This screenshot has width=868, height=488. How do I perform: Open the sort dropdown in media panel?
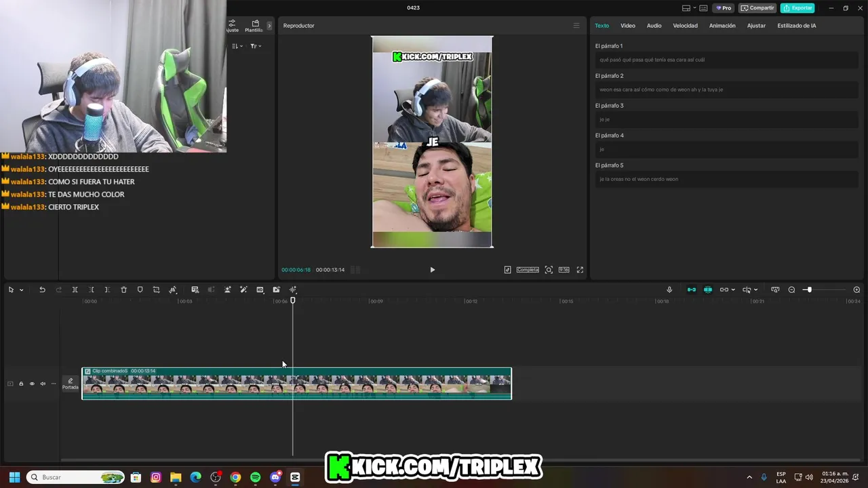237,46
